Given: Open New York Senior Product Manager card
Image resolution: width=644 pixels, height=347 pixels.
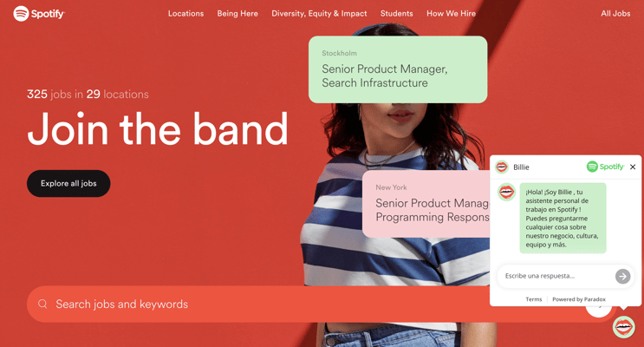Looking at the screenshot, I should coord(426,204).
